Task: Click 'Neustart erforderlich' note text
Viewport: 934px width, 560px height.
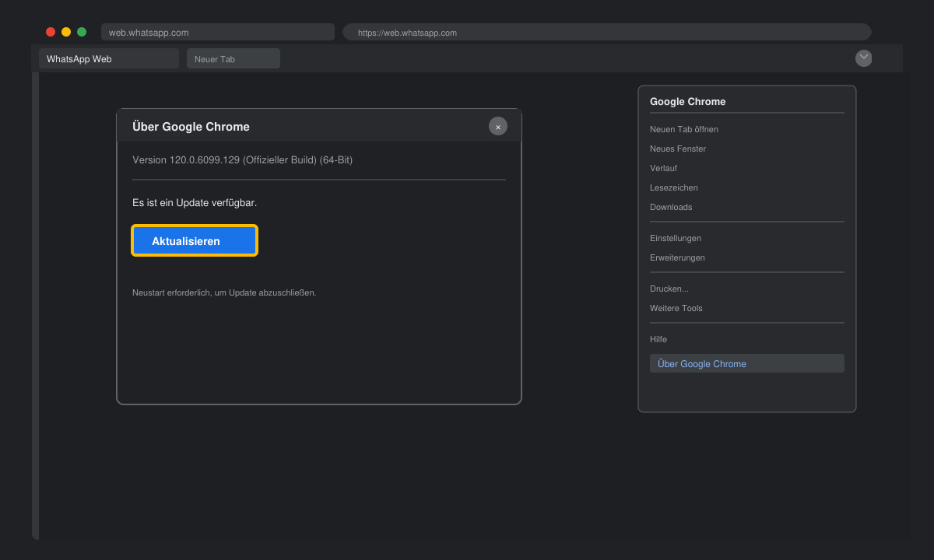Action: 224,292
